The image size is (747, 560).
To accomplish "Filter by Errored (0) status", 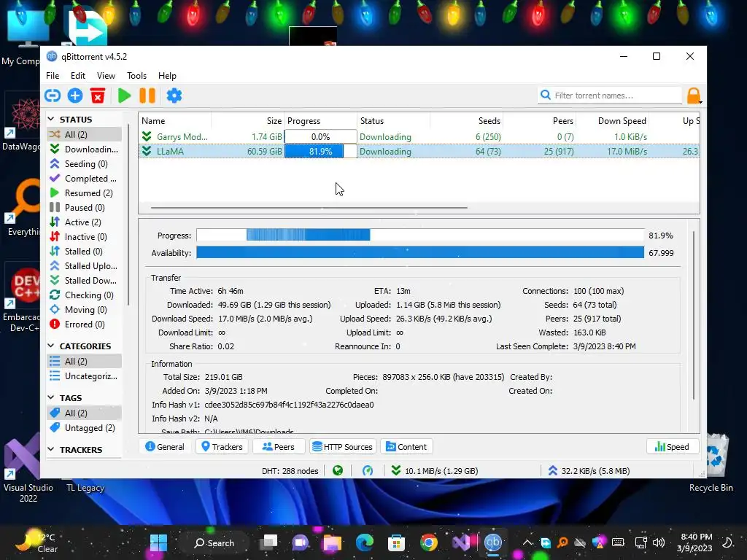I will coord(85,324).
